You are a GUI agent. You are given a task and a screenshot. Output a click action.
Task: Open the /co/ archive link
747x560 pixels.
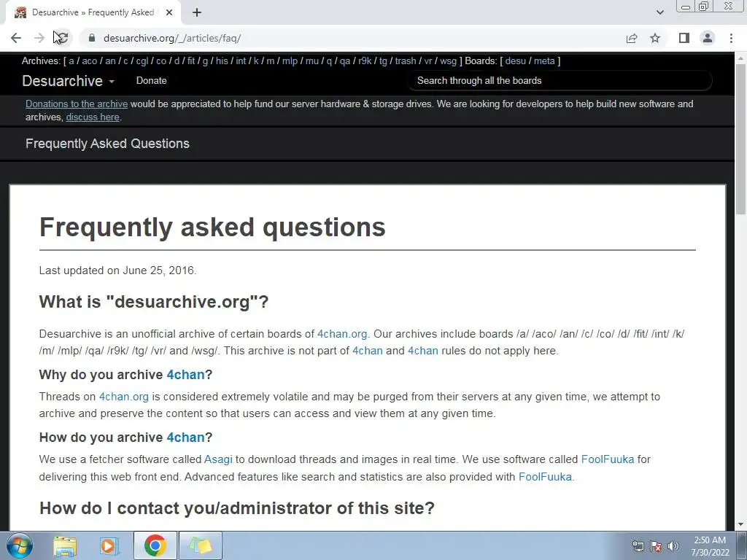point(161,61)
